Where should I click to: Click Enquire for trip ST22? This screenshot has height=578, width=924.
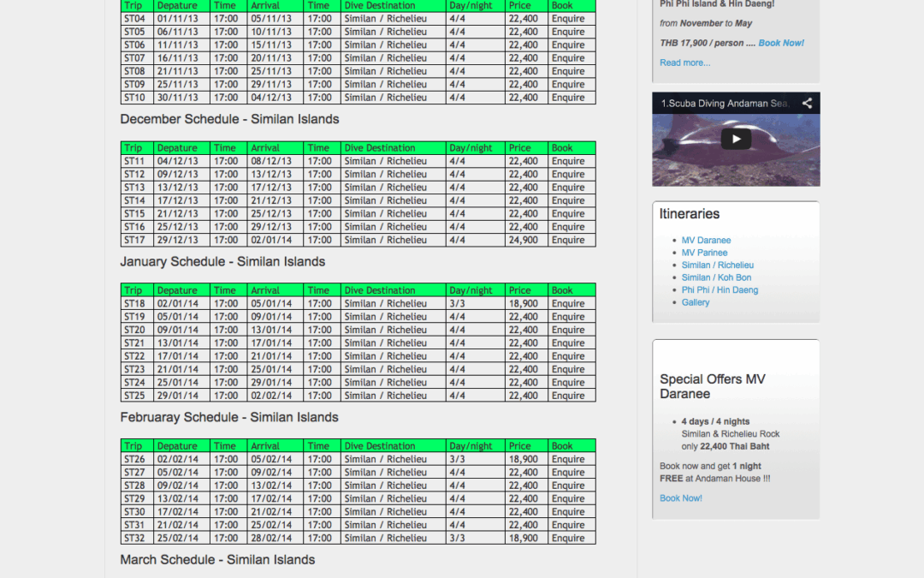568,356
